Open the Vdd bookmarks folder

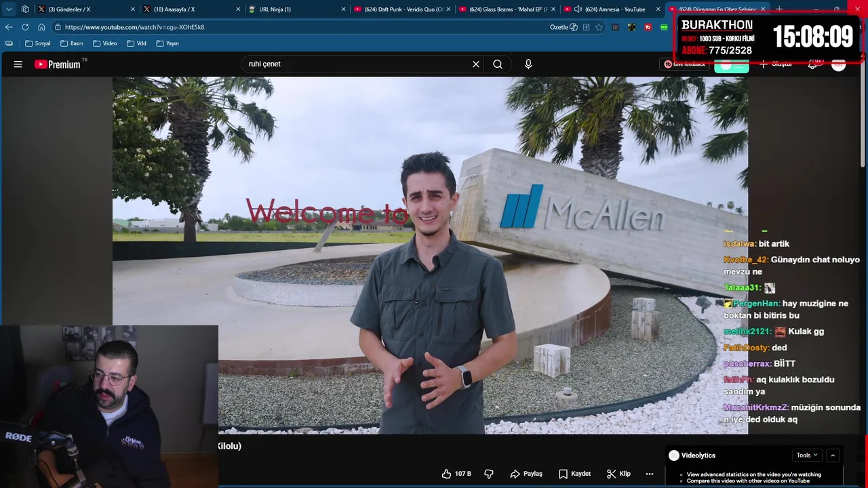(136, 43)
